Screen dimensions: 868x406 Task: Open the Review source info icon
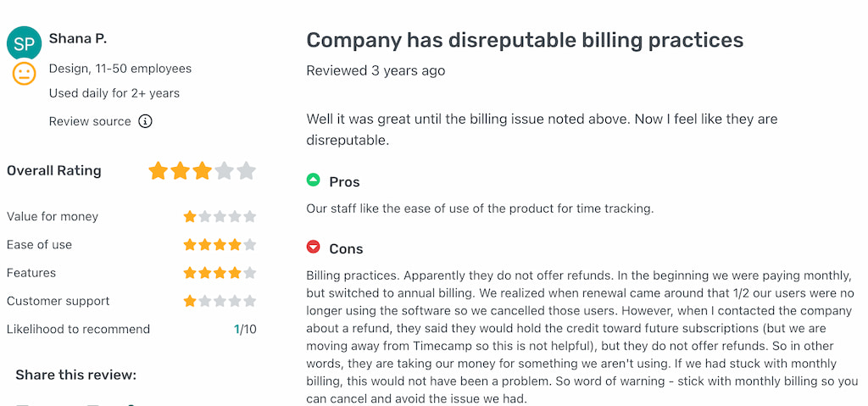click(145, 121)
